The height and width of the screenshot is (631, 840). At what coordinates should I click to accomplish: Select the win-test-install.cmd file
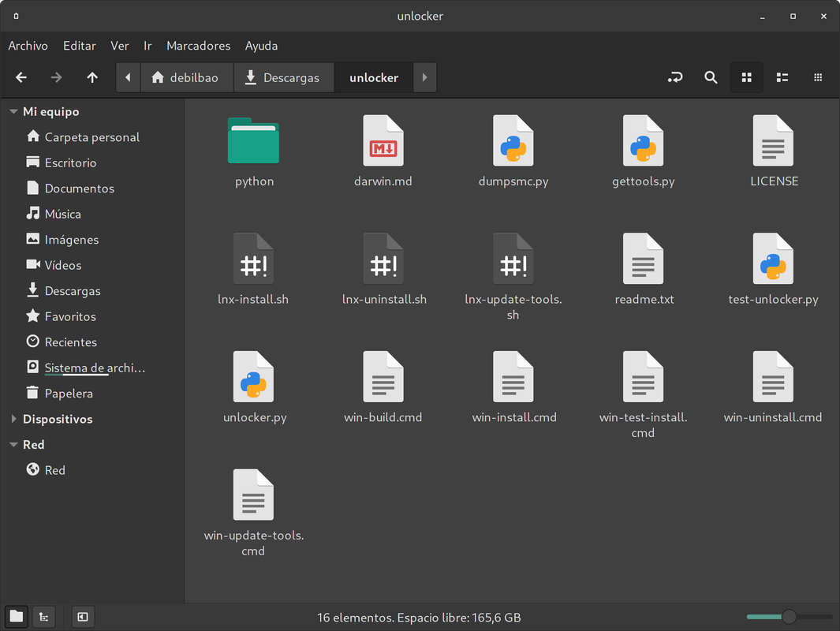[x=643, y=377]
